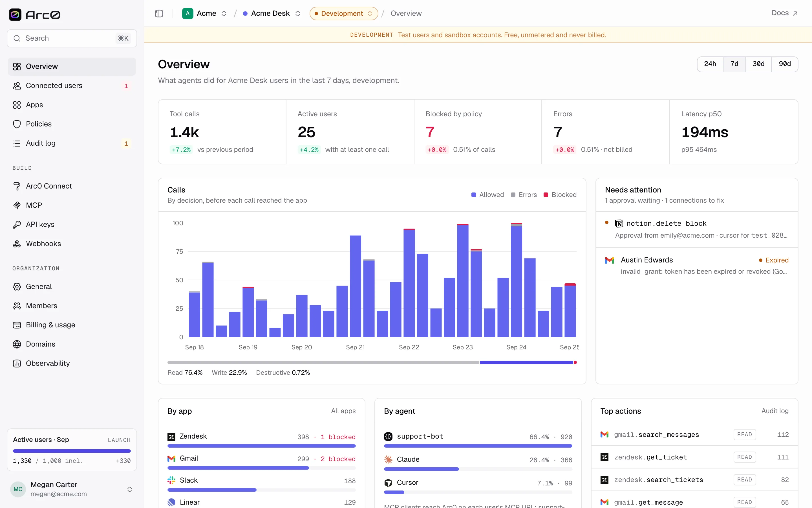Click the Overview grid icon in sidebar
Screen dimensions: 812x508
point(17,67)
